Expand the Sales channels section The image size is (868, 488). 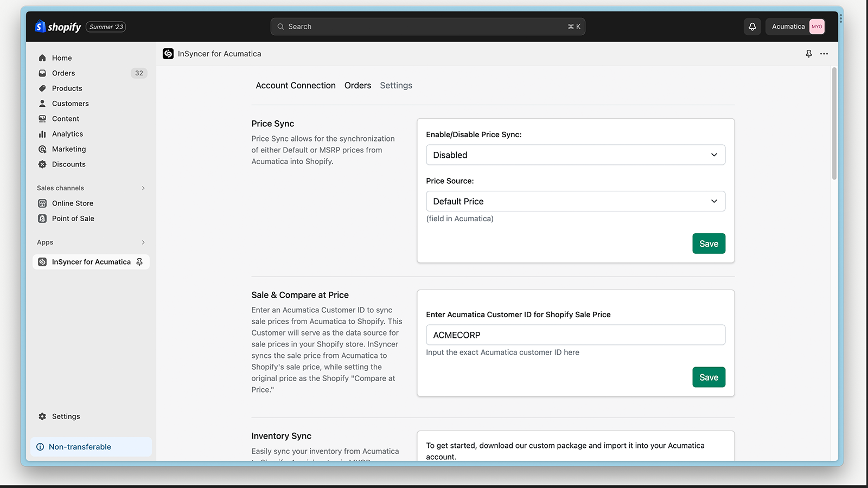coord(143,188)
